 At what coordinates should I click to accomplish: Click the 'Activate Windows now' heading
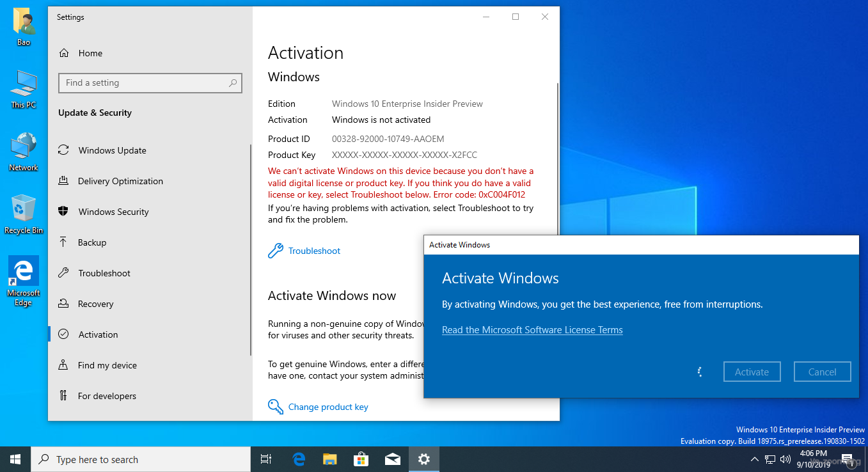click(332, 295)
